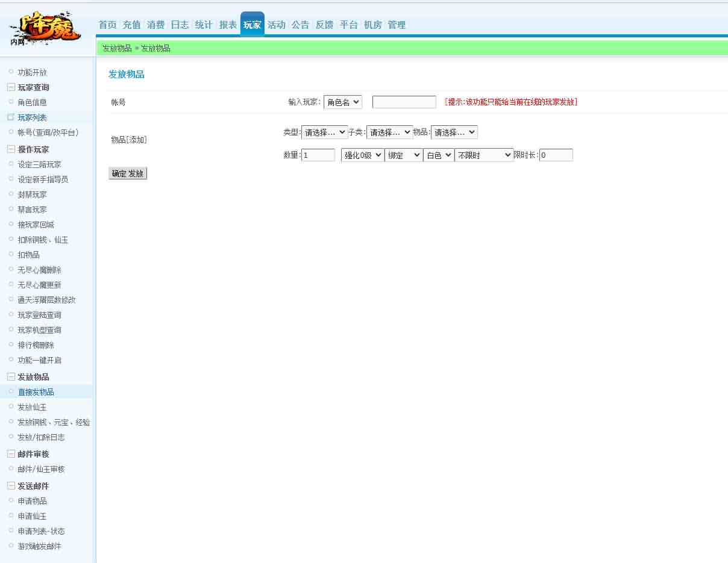728x563 pixels.
Task: Open the 类型 请选择 dropdown
Action: [x=325, y=132]
